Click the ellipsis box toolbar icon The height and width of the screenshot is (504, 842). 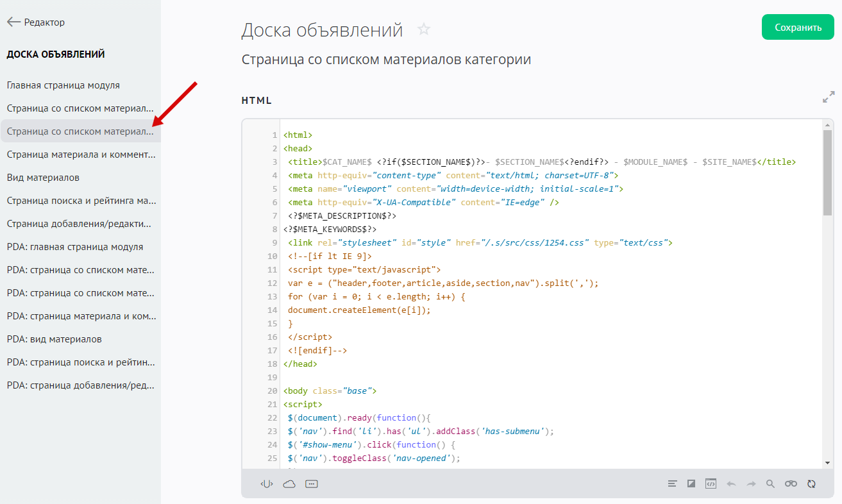click(312, 484)
